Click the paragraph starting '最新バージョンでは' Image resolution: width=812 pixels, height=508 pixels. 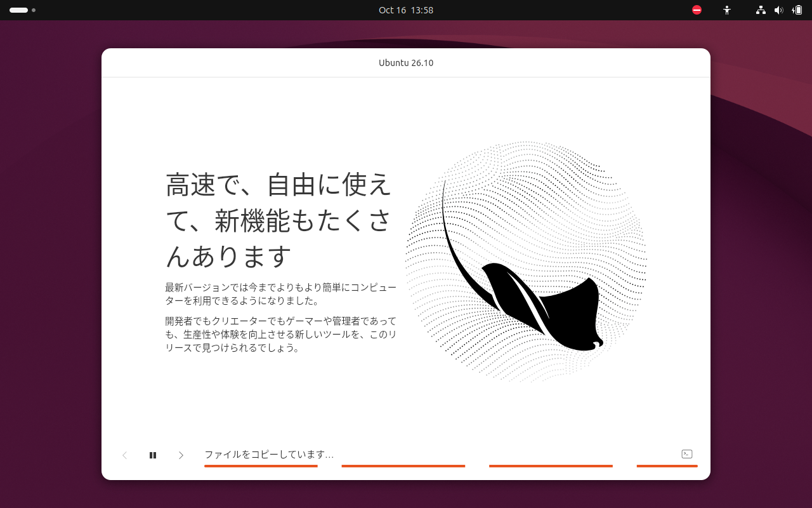tap(281, 294)
